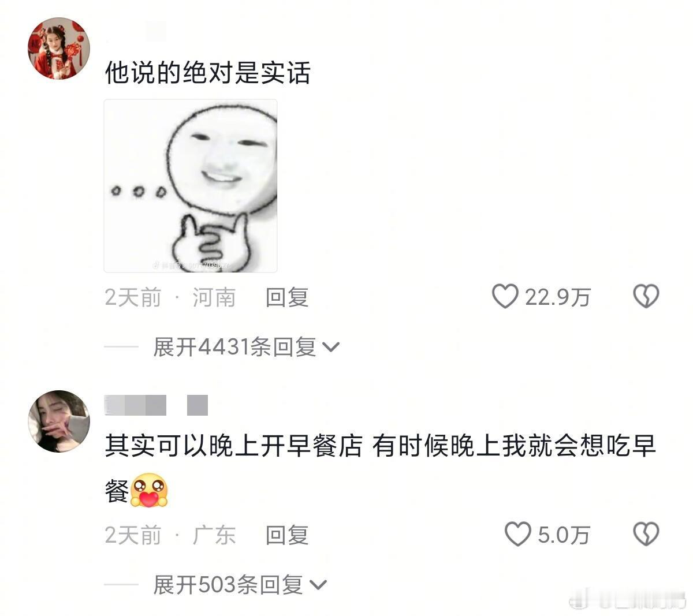Tap the hugging heart emoji in comment
The image size is (693, 616).
click(x=149, y=490)
